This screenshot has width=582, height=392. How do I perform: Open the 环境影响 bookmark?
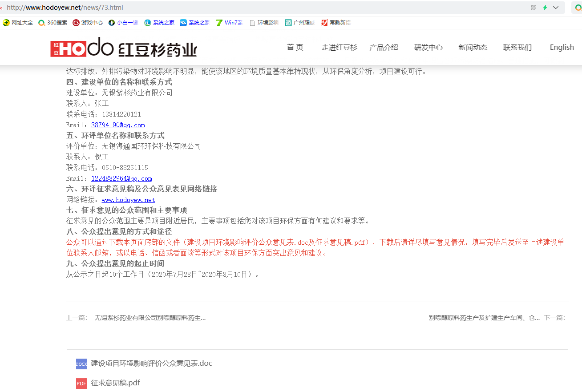pyautogui.click(x=264, y=23)
